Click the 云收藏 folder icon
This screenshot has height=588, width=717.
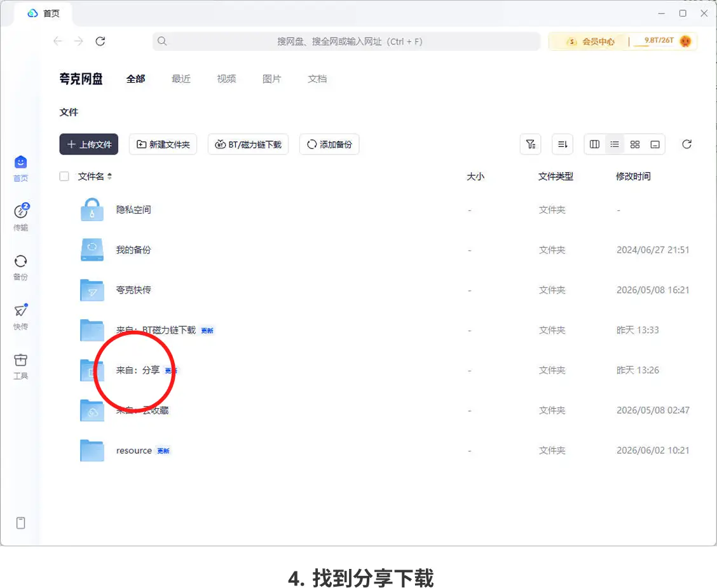(x=92, y=410)
